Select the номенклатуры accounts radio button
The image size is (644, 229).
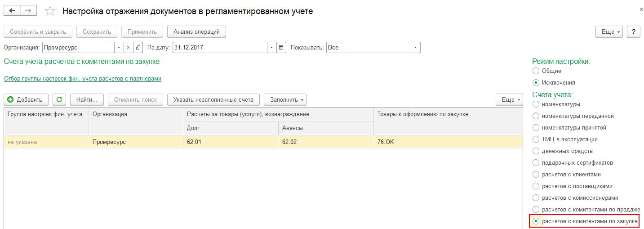(x=536, y=104)
